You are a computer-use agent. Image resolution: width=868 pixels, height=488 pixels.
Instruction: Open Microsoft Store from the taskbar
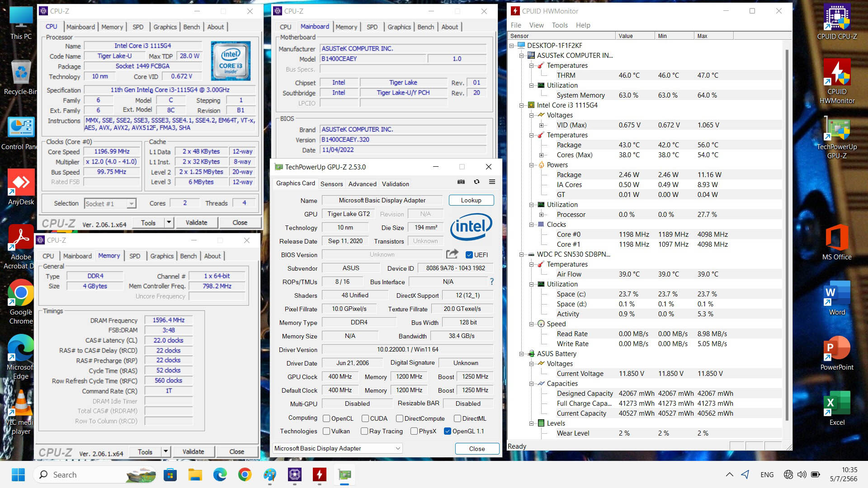tap(170, 474)
